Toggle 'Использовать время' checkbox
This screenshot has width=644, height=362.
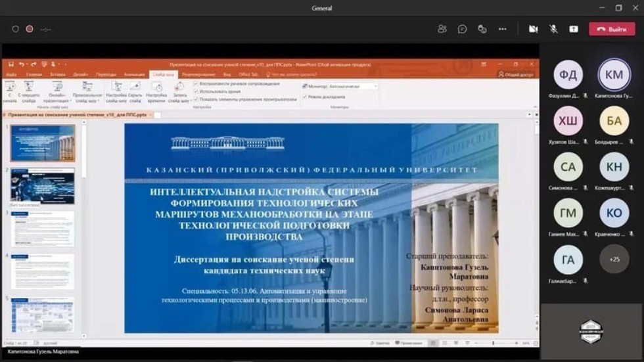pos(196,91)
